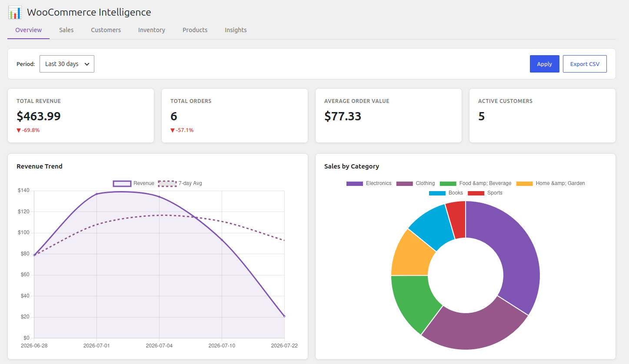
Task: Click the 2026-06-28 x-axis date label
Action: [34, 346]
